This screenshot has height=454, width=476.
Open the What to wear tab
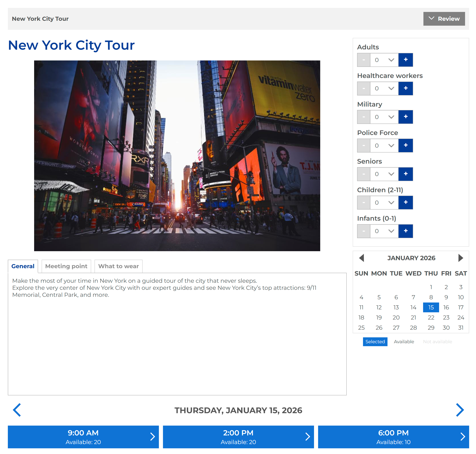(x=118, y=266)
